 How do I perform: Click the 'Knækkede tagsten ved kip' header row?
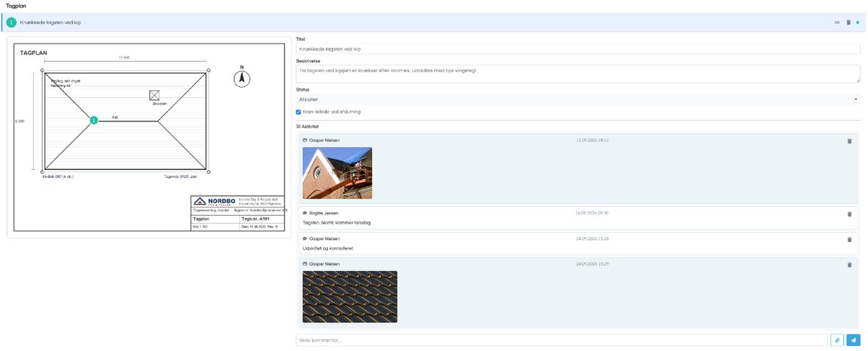(x=434, y=23)
